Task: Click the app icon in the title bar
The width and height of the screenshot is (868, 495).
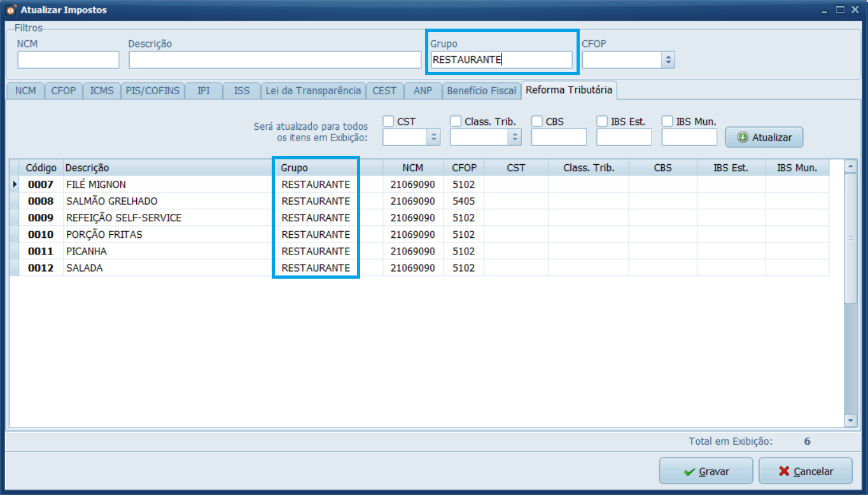Action: click(x=11, y=10)
